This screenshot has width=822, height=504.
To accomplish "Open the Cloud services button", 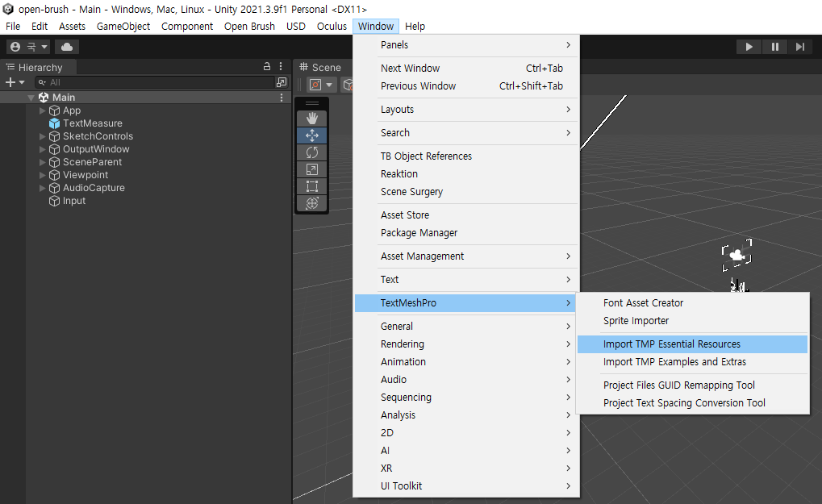I will coord(67,47).
